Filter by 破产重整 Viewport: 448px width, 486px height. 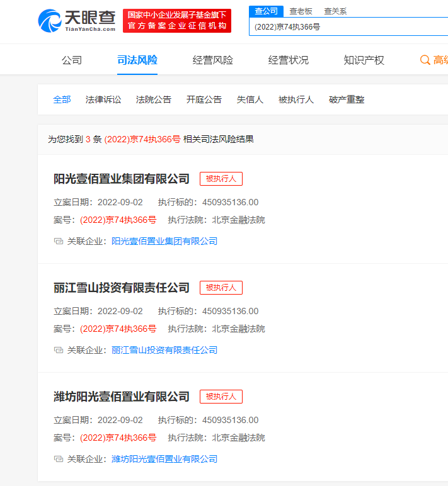(x=347, y=99)
